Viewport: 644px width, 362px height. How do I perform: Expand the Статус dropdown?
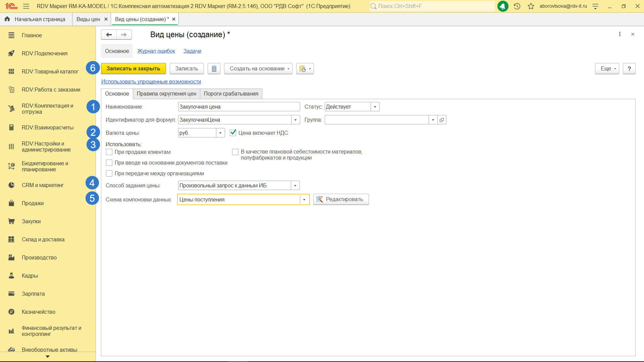(375, 107)
